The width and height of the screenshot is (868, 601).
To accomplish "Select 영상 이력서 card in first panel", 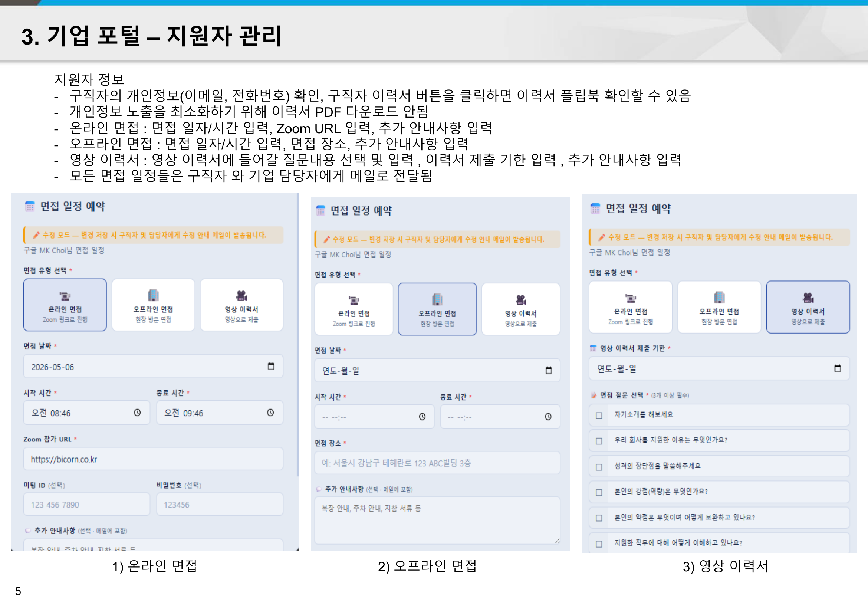I will (241, 305).
